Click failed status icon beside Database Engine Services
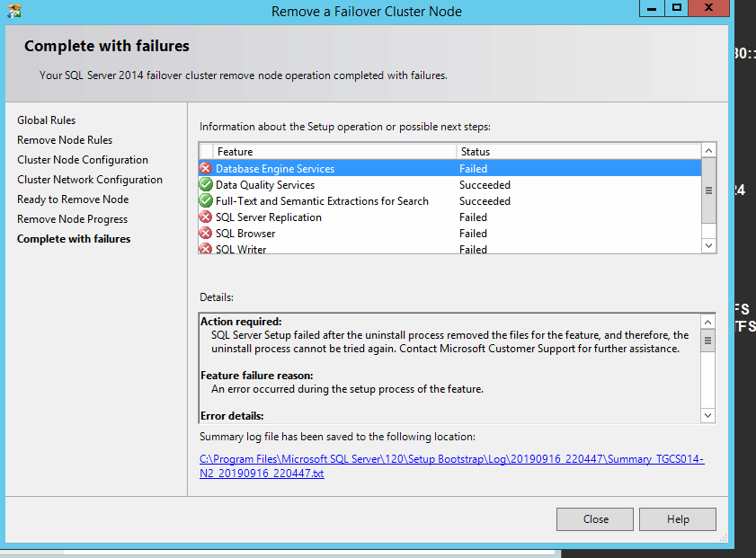756x558 pixels. click(x=206, y=168)
